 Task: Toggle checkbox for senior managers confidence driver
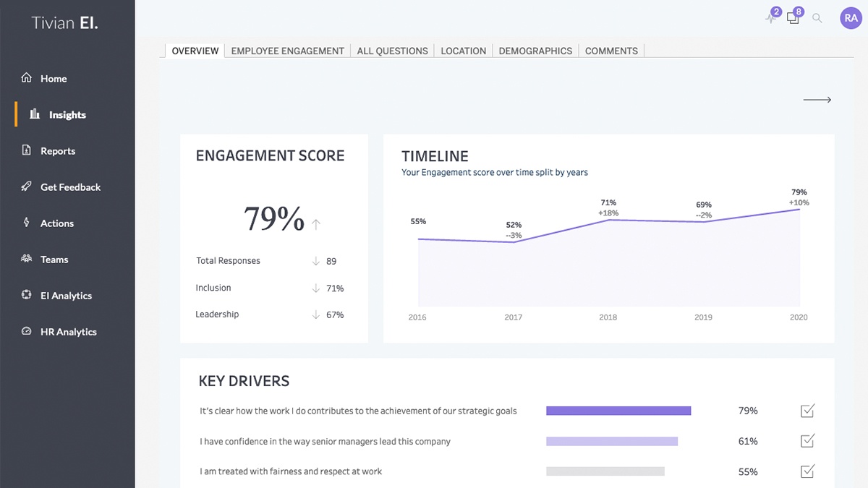point(807,441)
